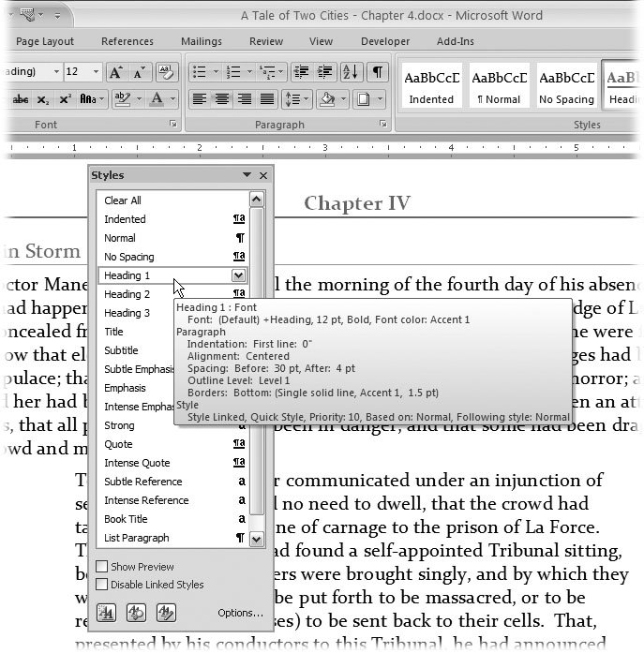Viewport: 644px width, 653px height.
Task: Apply the text highlight color
Action: click(x=123, y=99)
